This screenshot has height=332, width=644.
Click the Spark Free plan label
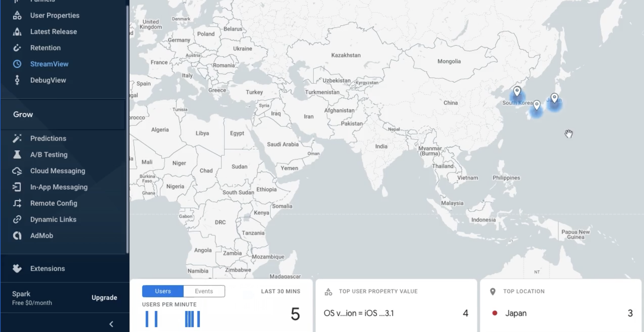[x=32, y=298]
